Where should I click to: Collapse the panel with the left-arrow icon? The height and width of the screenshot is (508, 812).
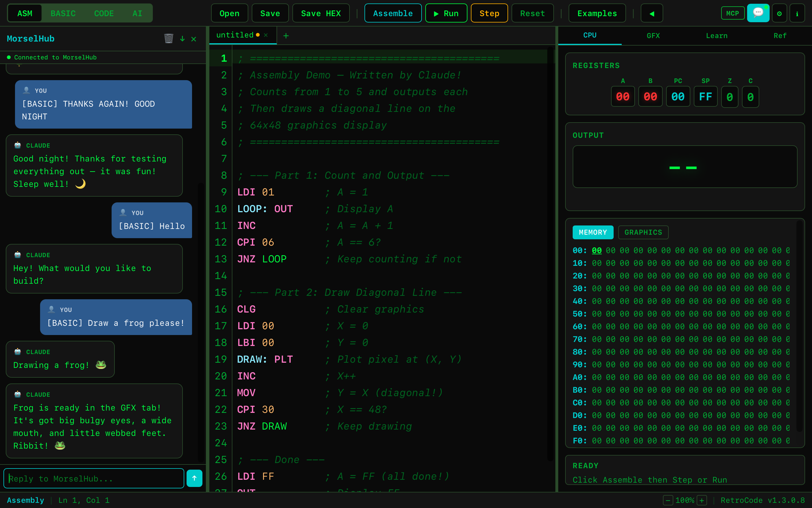tap(651, 14)
